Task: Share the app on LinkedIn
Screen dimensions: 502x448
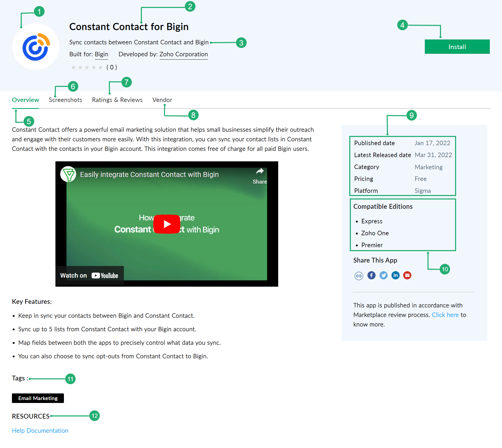Action: click(395, 275)
